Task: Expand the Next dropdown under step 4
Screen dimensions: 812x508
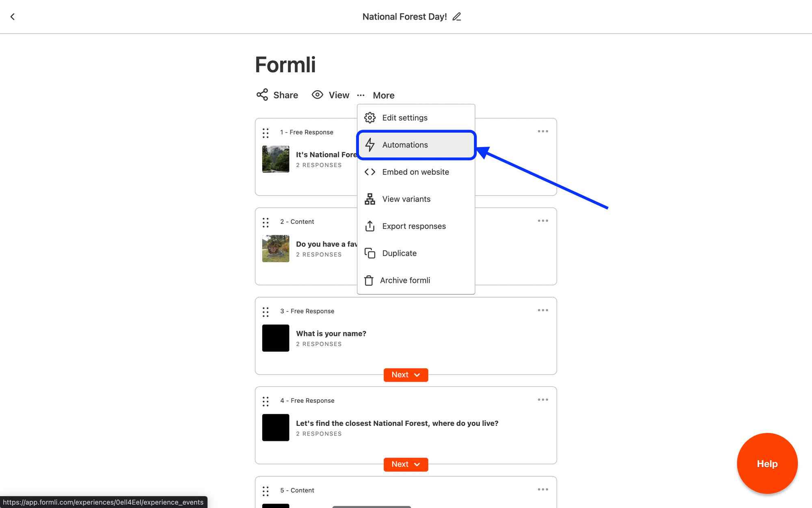Action: pyautogui.click(x=406, y=464)
